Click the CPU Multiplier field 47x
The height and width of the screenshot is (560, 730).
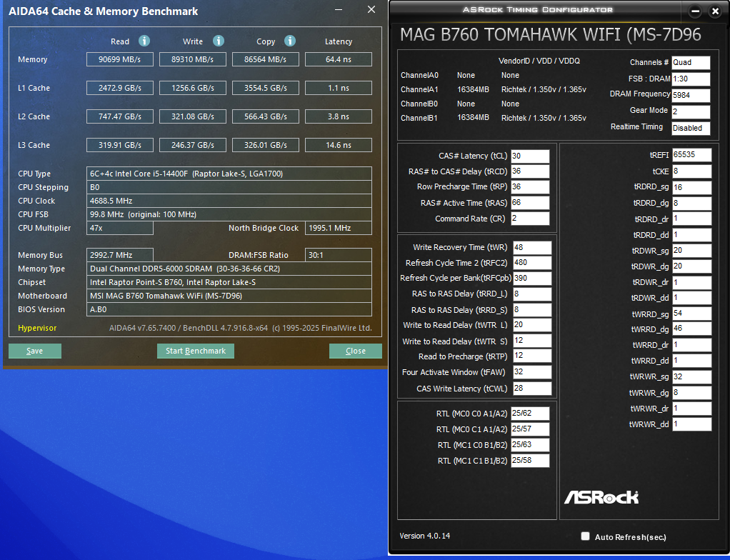(120, 228)
